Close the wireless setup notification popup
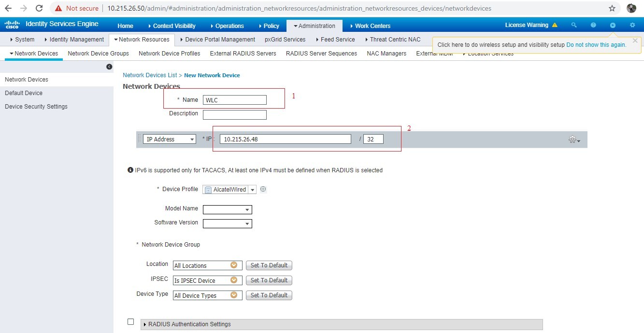The height and width of the screenshot is (333, 644). click(635, 41)
